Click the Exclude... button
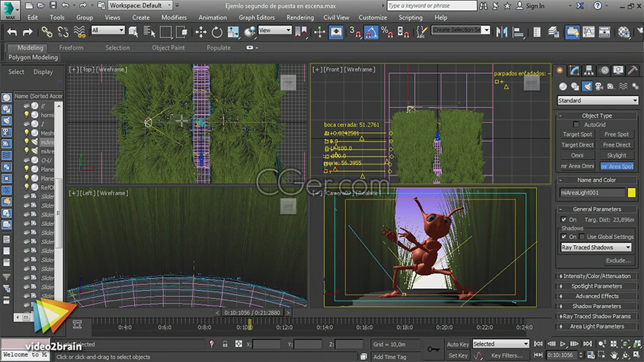 pyautogui.click(x=618, y=260)
